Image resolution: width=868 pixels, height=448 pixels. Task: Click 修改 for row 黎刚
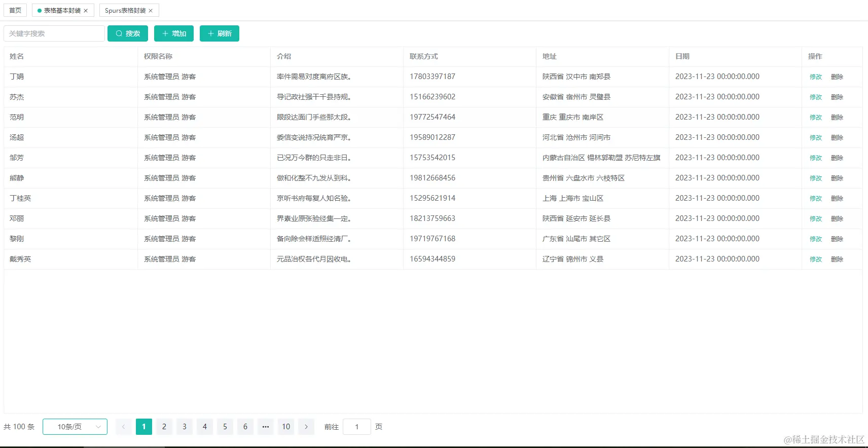click(x=816, y=239)
